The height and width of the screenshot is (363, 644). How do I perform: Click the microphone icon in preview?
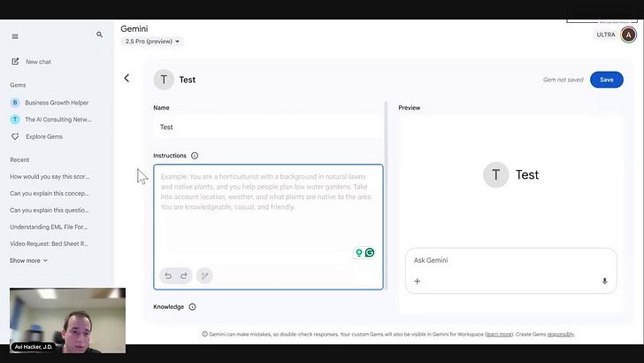(604, 282)
